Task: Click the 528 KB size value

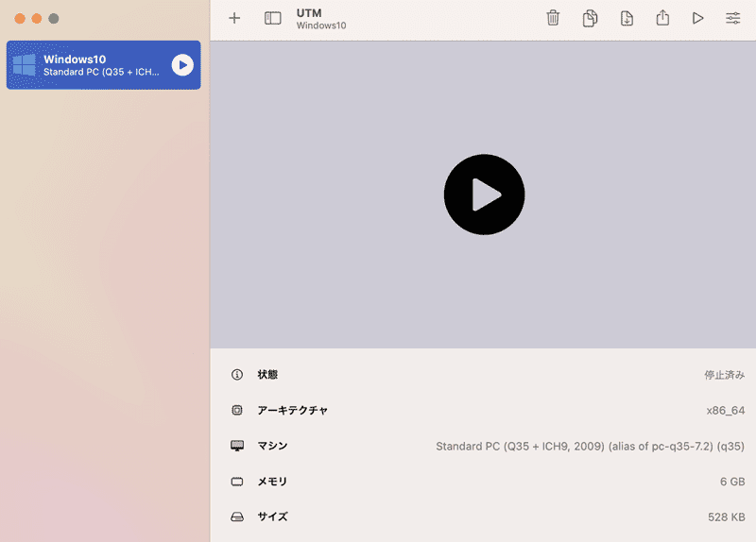Action: (x=726, y=517)
